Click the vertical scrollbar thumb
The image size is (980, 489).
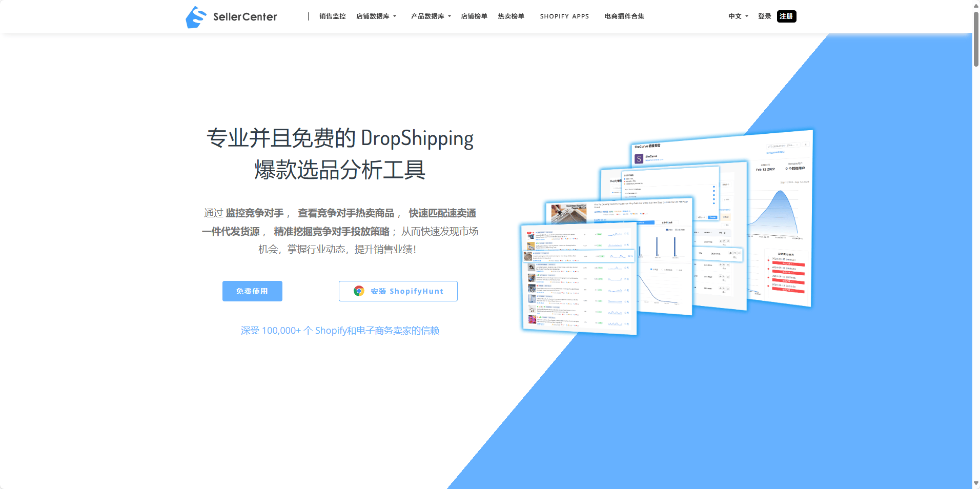coord(976,39)
